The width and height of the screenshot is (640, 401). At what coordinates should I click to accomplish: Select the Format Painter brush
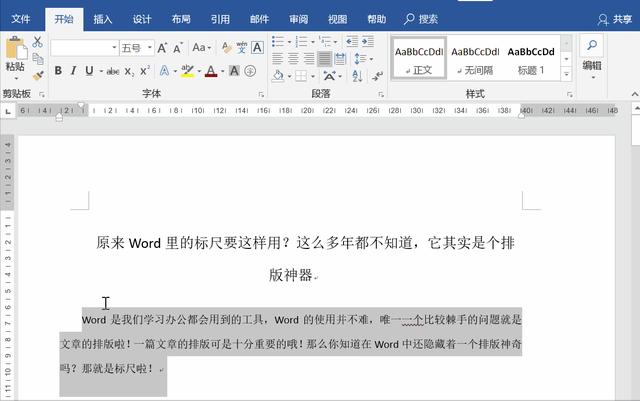coord(38,76)
